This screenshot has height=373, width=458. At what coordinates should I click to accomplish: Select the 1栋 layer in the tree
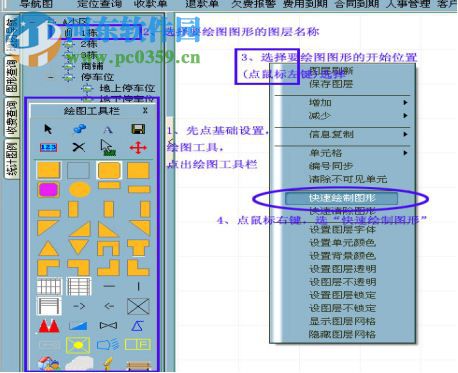click(88, 33)
